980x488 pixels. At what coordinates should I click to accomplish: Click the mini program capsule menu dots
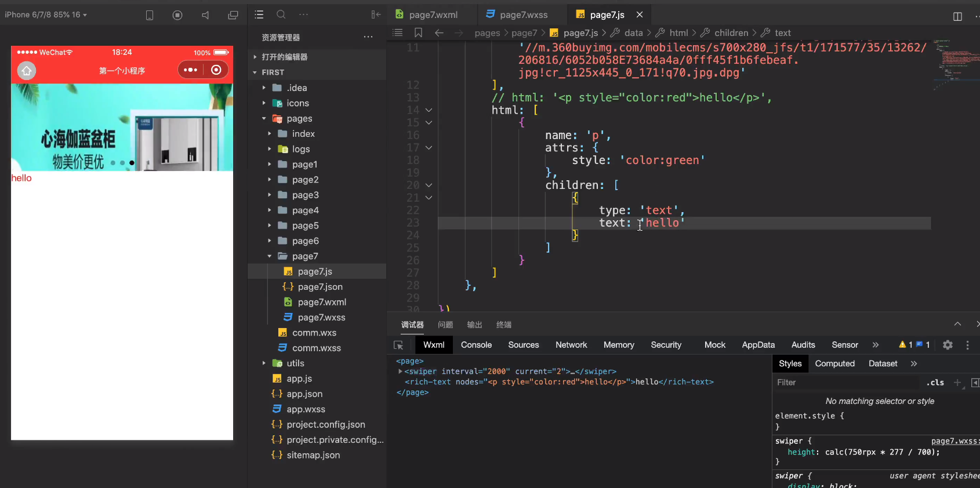click(190, 70)
